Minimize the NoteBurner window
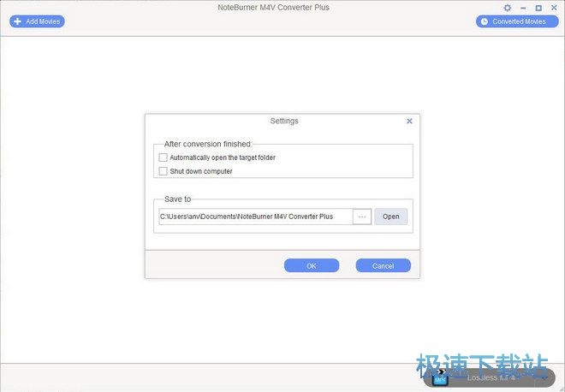 coord(523,8)
